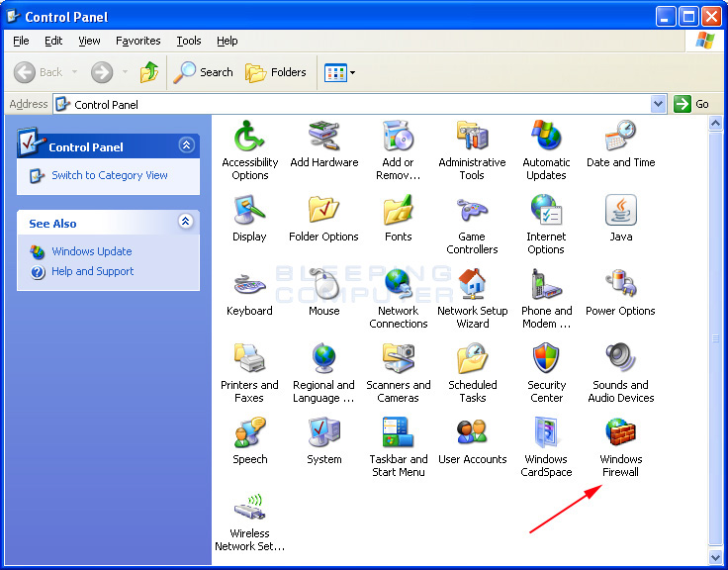Open the Favorites menu
This screenshot has width=728, height=570.
tap(137, 41)
